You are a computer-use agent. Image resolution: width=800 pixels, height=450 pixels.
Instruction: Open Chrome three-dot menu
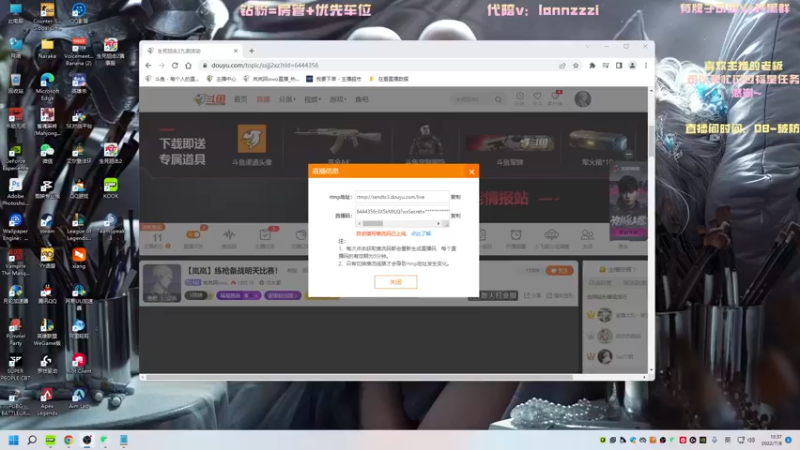(645, 65)
